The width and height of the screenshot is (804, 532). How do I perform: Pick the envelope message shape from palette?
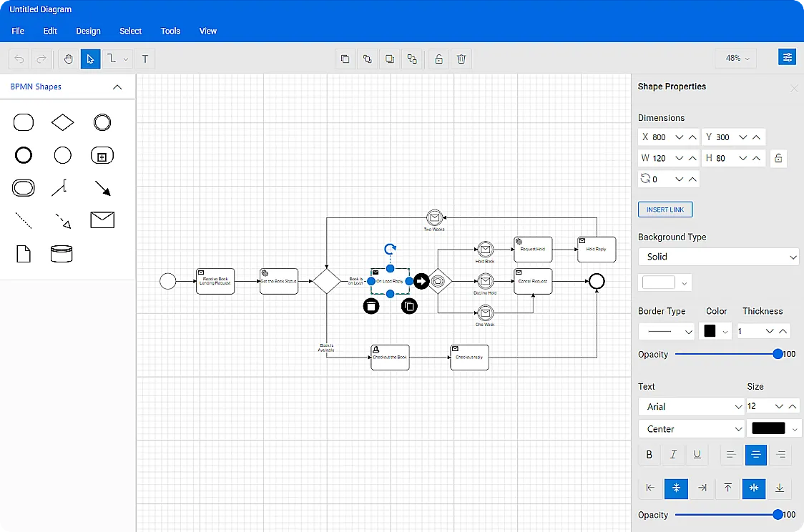coord(102,220)
